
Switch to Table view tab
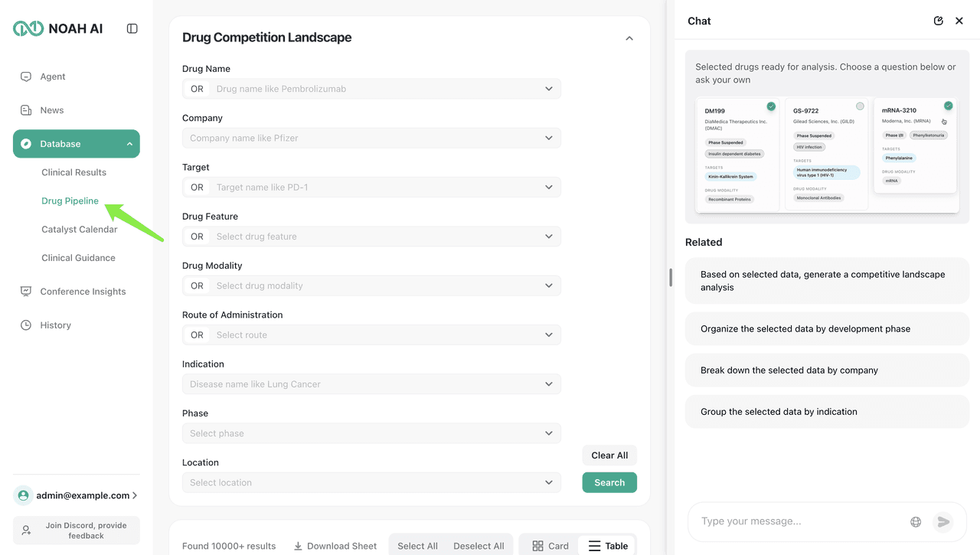pos(608,546)
